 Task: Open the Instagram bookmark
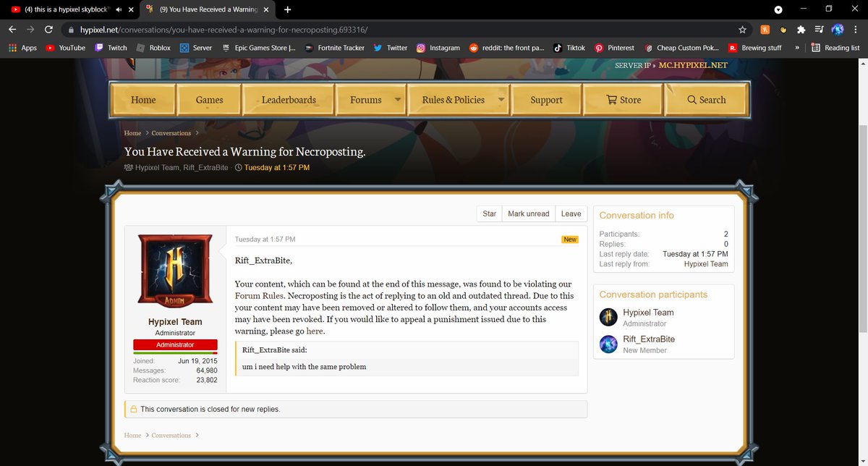coord(438,48)
